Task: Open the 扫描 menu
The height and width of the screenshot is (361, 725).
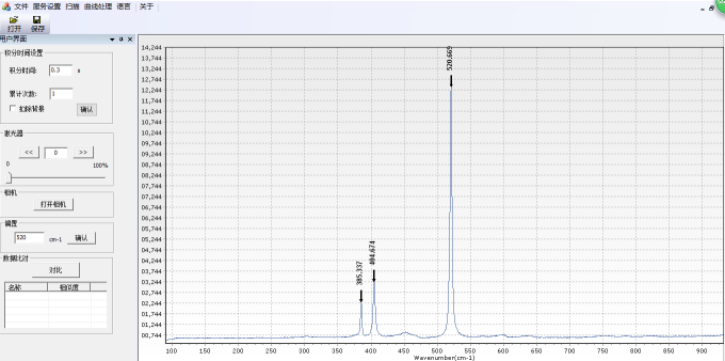Action: 72,7
